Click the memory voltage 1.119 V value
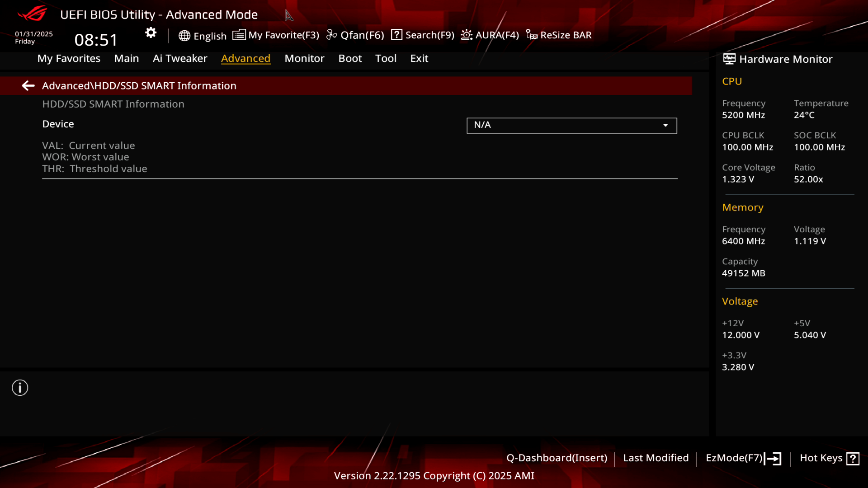The image size is (868, 488). tap(810, 241)
